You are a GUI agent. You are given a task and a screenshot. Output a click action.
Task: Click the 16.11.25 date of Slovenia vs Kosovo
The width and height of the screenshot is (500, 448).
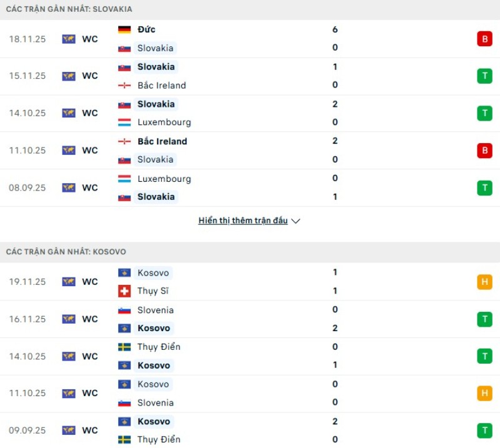27,319
